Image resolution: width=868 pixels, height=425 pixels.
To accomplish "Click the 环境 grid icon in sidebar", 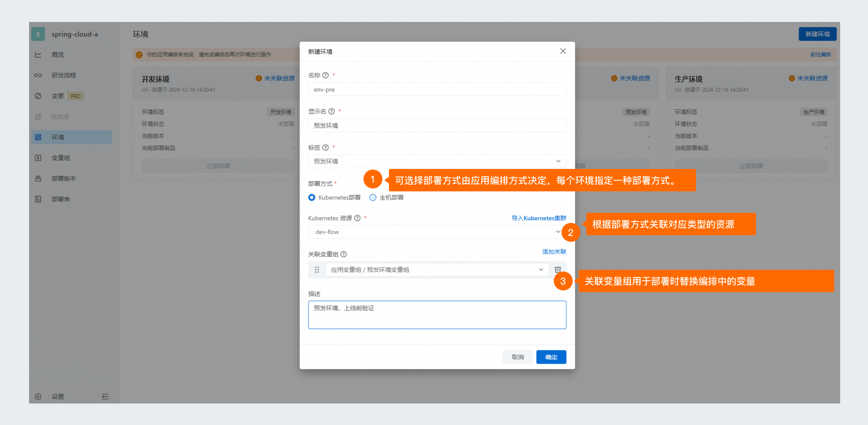I will (x=38, y=137).
